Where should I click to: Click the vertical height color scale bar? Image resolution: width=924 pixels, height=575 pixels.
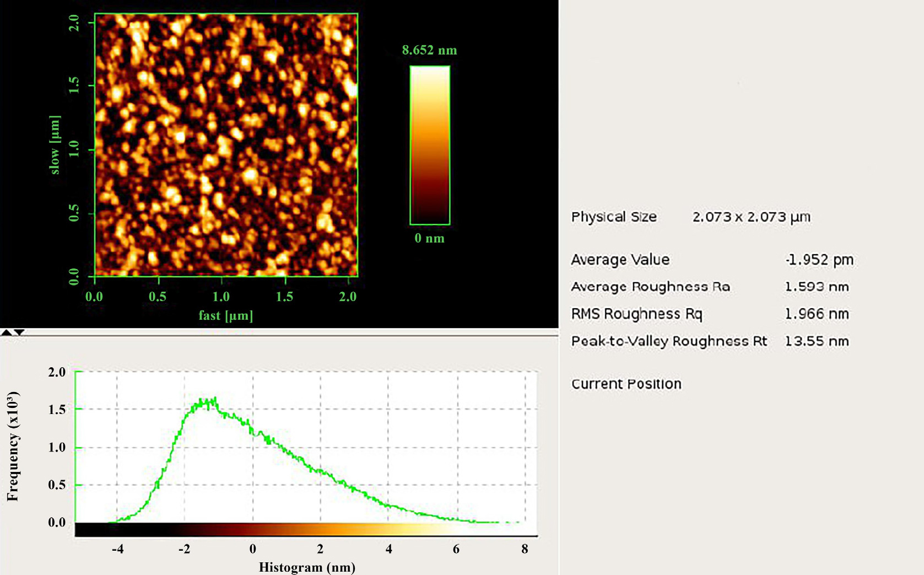pos(429,145)
